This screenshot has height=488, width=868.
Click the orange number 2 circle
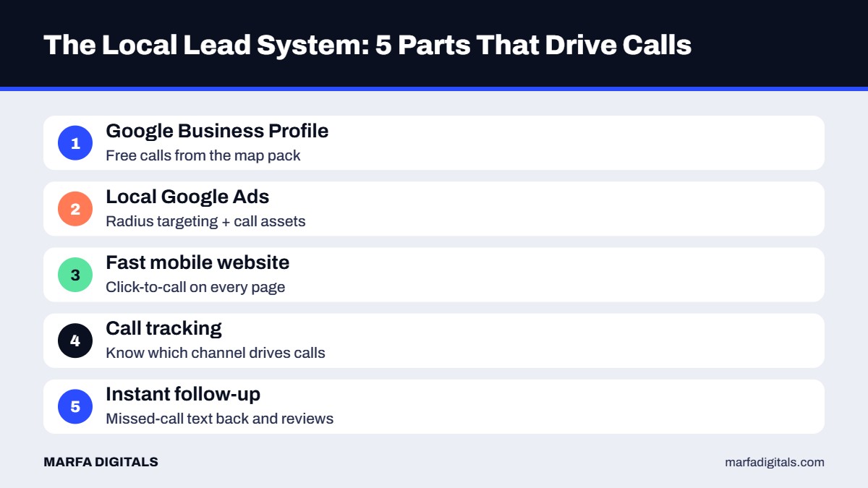click(75, 209)
